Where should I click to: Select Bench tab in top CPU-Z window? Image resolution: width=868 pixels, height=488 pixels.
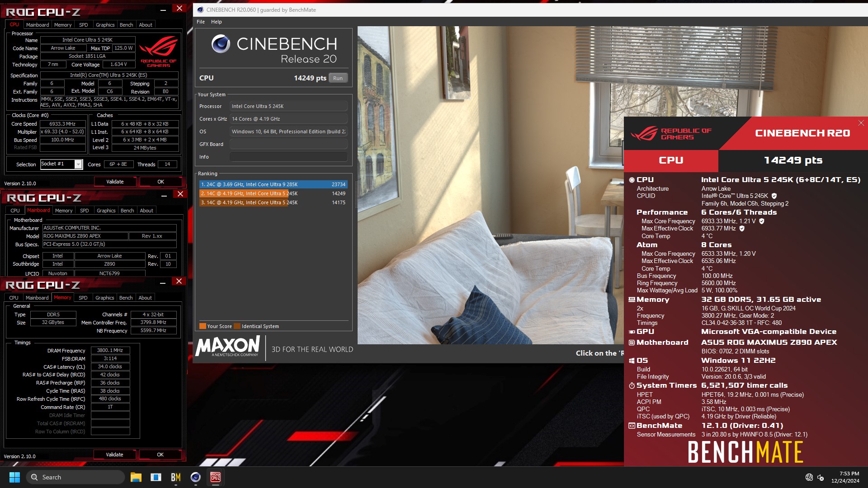127,25
